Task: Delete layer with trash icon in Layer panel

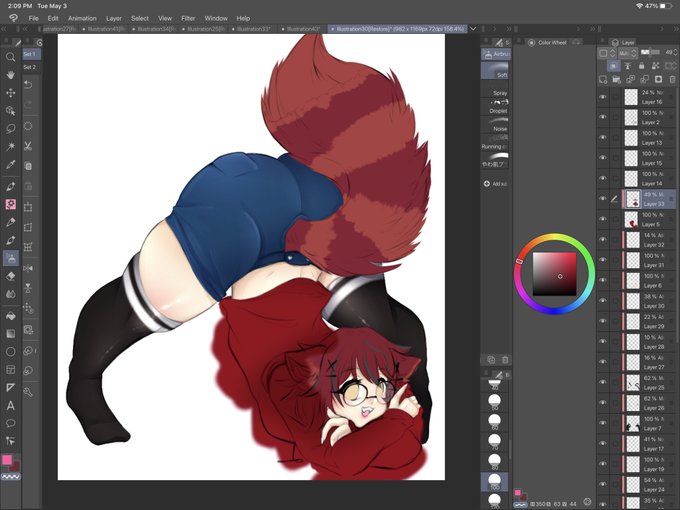Action: coord(672,79)
